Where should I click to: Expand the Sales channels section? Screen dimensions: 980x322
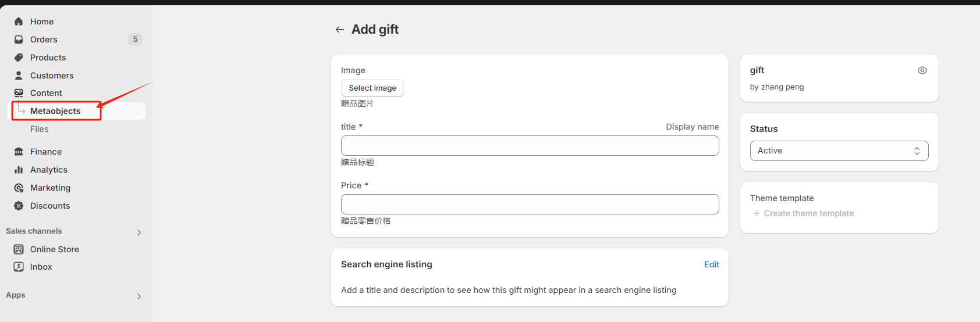click(x=139, y=232)
